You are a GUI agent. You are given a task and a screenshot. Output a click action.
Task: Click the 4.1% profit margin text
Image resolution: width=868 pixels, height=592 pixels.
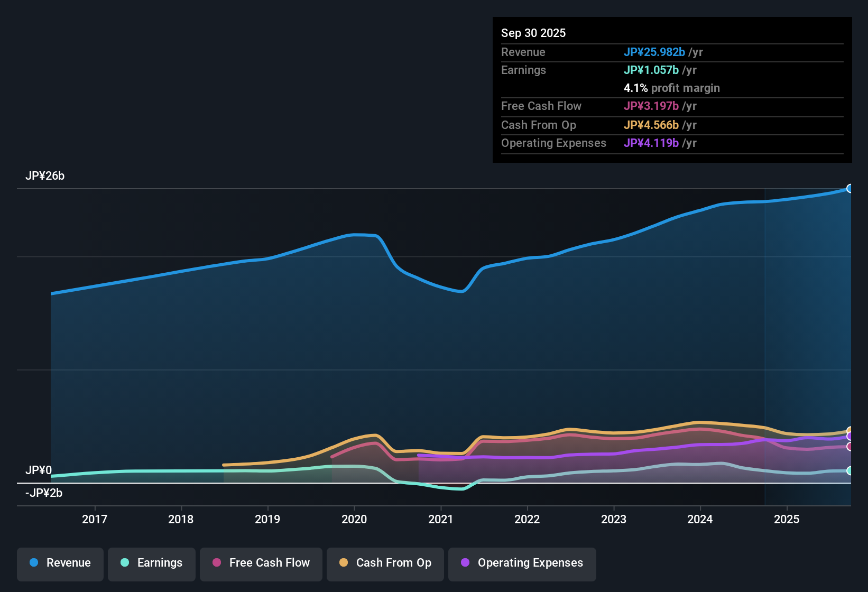click(672, 88)
